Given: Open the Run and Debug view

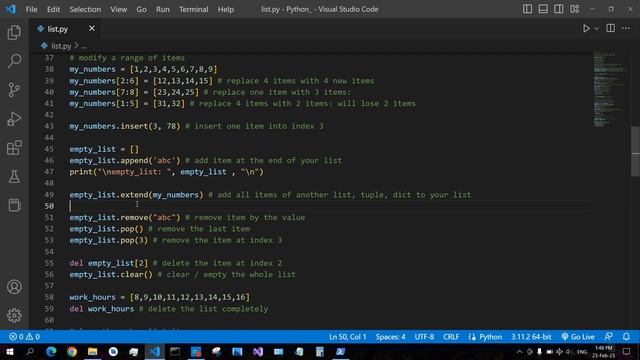Looking at the screenshot, I should pyautogui.click(x=14, y=119).
